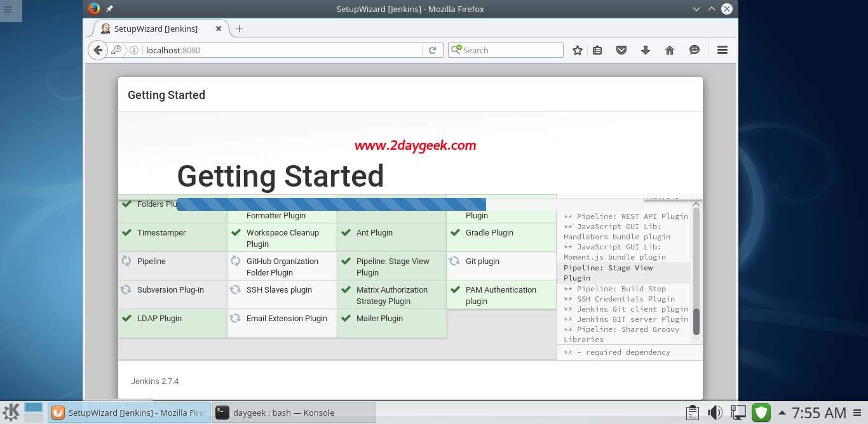Click the Pipeline: Build Step log line
This screenshot has width=868, height=424.
click(x=614, y=289)
